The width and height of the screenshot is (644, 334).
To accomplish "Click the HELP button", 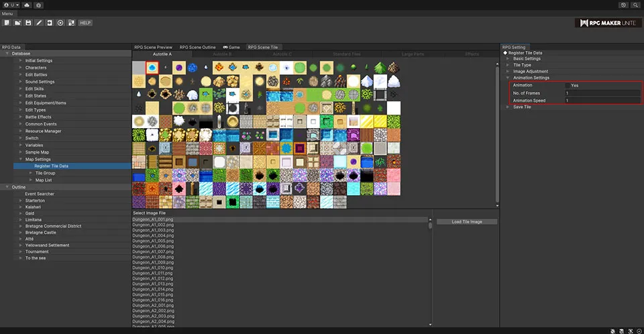I will (85, 23).
